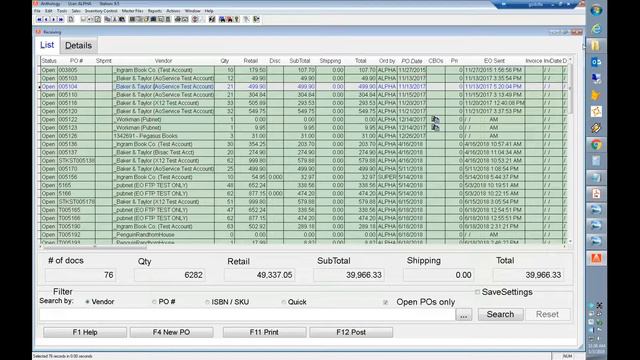Switch to the Details tab

tap(78, 46)
